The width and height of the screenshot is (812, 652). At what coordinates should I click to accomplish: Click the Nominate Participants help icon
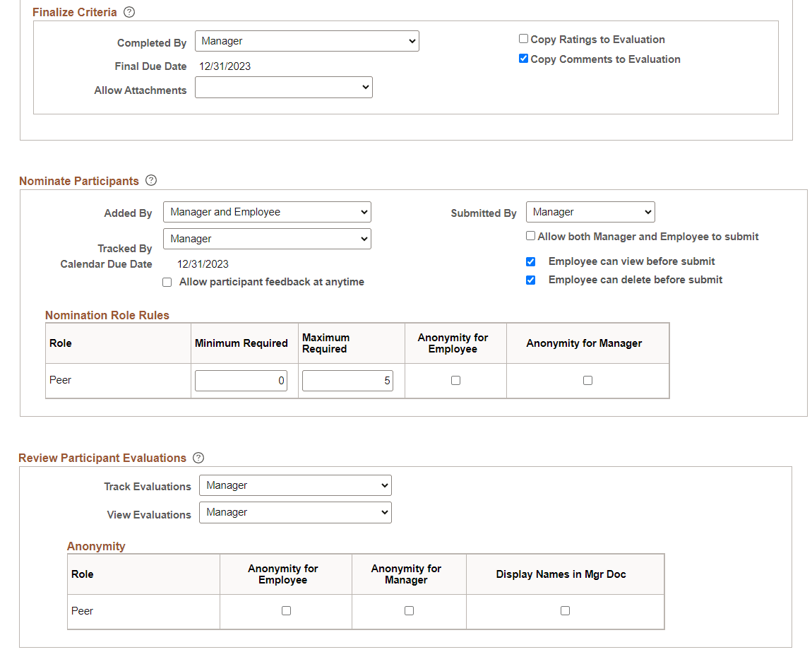tap(151, 181)
